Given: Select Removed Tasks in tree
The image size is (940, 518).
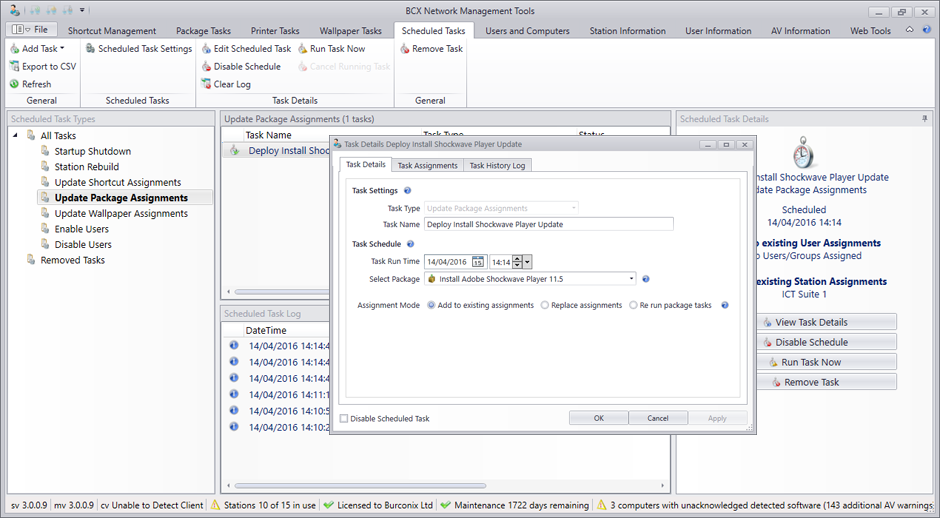Looking at the screenshot, I should tap(73, 260).
